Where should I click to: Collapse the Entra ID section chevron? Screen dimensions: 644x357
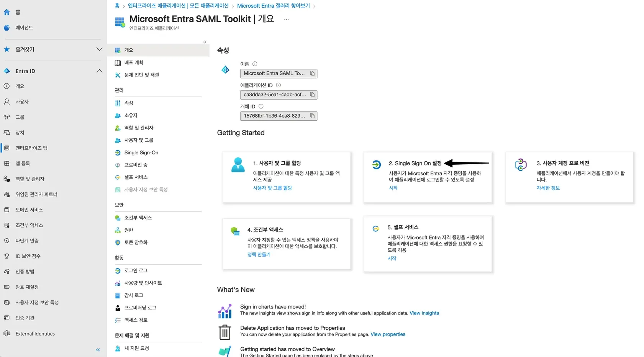point(99,71)
